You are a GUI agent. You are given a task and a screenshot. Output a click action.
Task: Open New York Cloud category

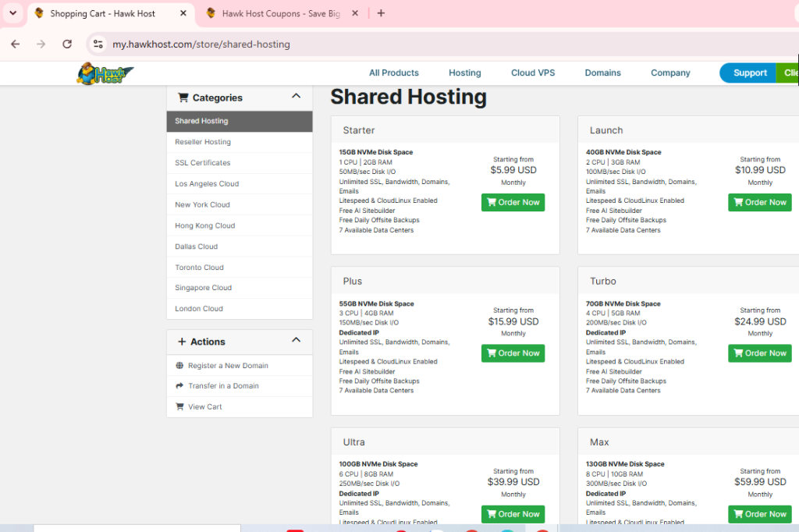(240, 205)
